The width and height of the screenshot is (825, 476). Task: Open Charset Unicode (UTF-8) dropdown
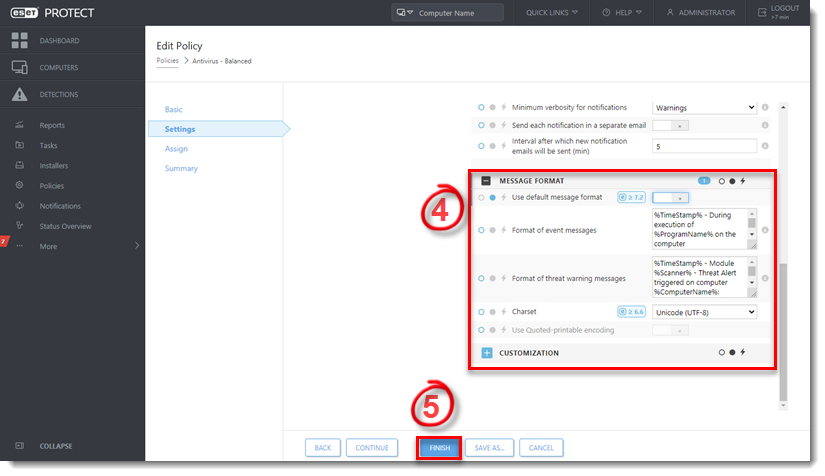pos(705,312)
